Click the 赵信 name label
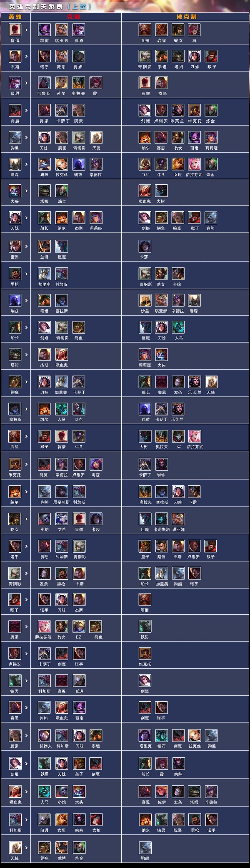This screenshot has width=250, height=868. (x=161, y=556)
